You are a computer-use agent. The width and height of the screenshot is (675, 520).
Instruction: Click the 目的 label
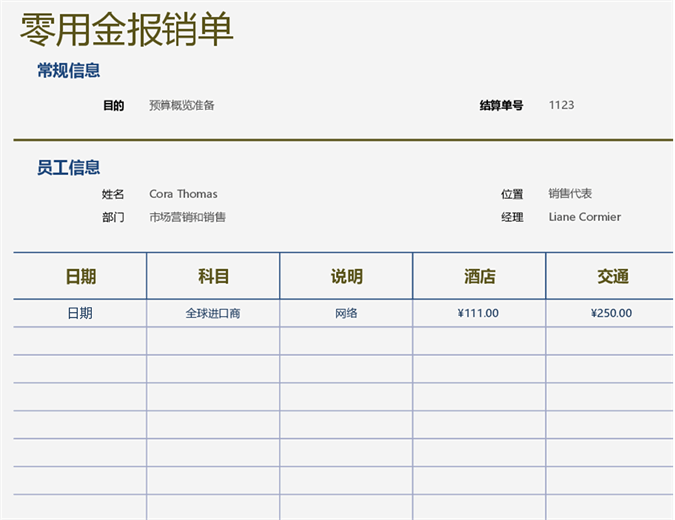coord(113,105)
